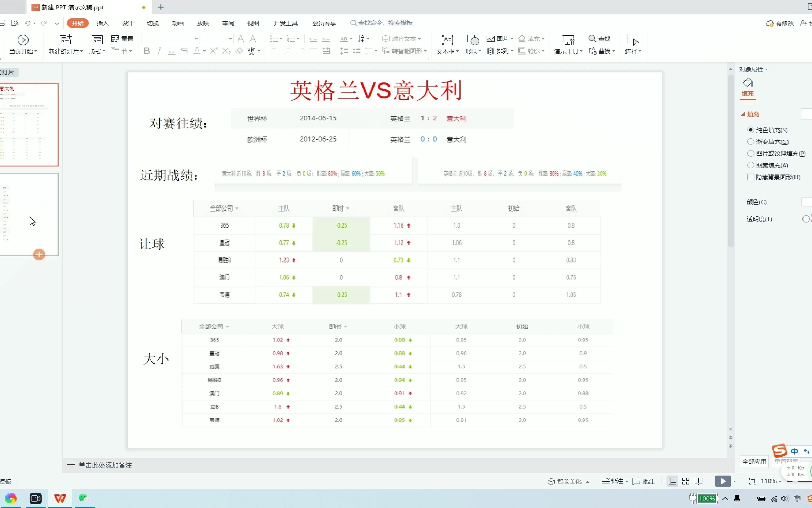Screen dimensions: 812x508
Task: Open WeChat from the taskbar
Action: tap(84, 498)
